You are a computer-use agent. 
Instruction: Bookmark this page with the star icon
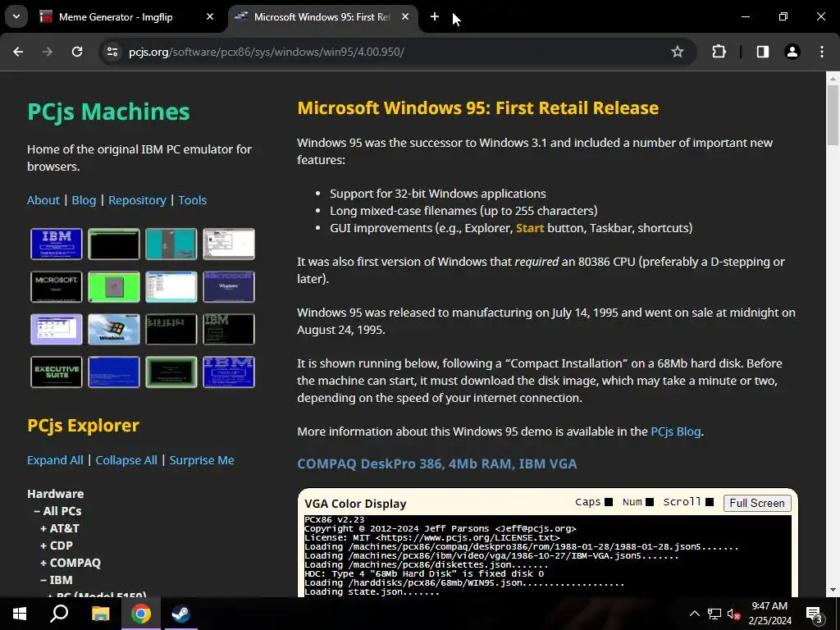click(677, 52)
